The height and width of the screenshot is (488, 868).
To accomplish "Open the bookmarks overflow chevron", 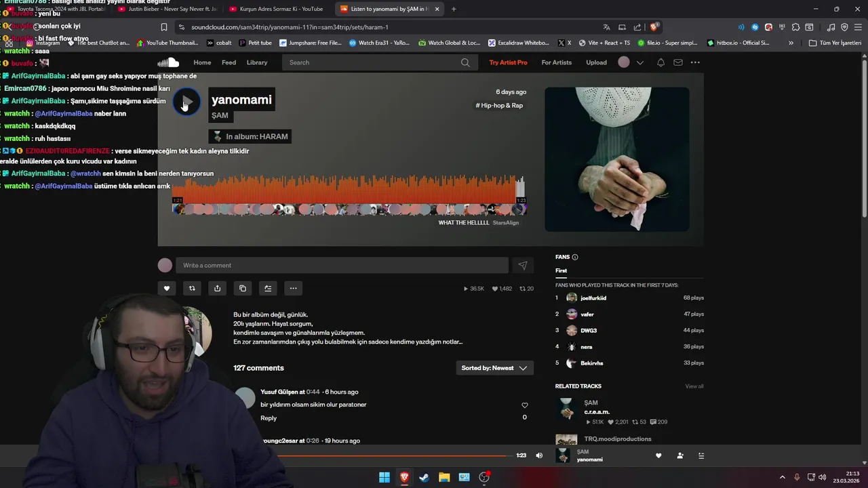I will [791, 43].
